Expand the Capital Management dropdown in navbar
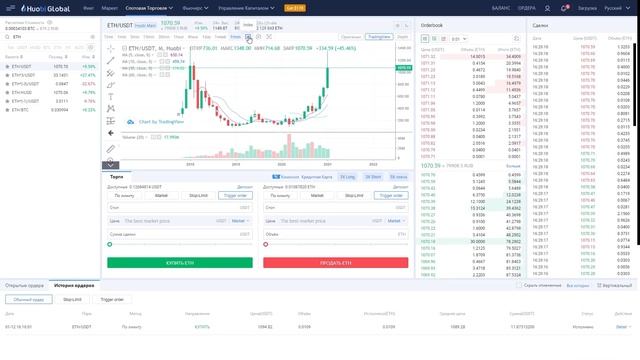Screen dimensions: 640x360 246,8
